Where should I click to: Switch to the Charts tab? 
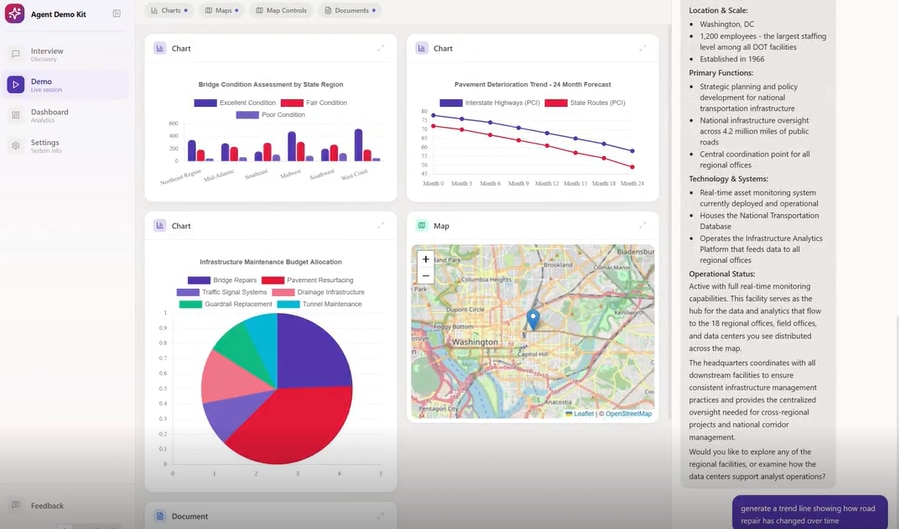pyautogui.click(x=169, y=10)
